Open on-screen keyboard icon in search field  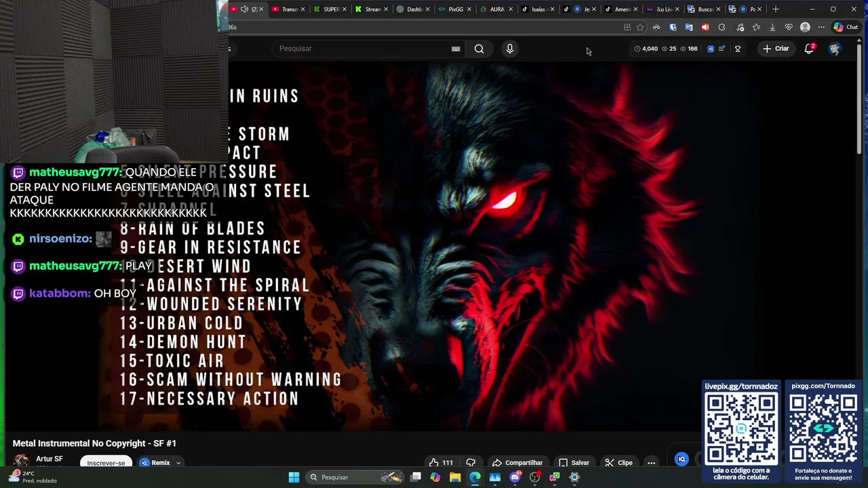[x=456, y=49]
